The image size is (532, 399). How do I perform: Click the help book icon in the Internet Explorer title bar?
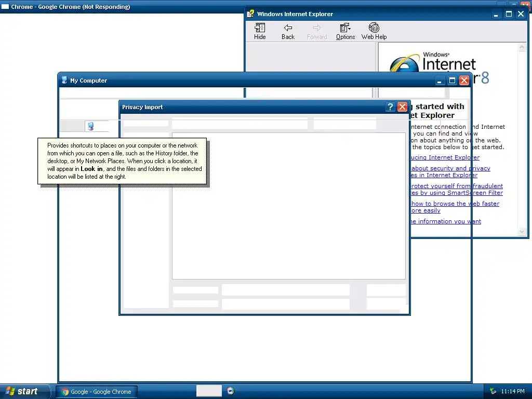(x=250, y=14)
